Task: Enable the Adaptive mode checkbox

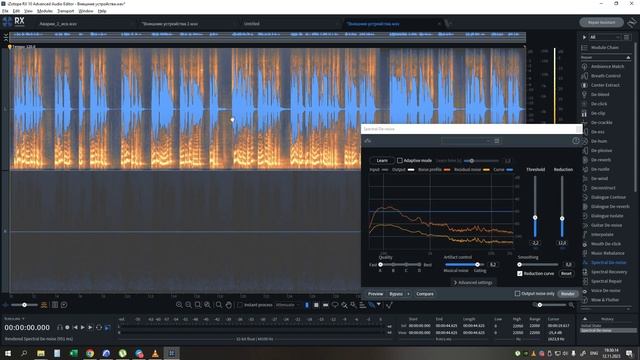Action: 400,160
